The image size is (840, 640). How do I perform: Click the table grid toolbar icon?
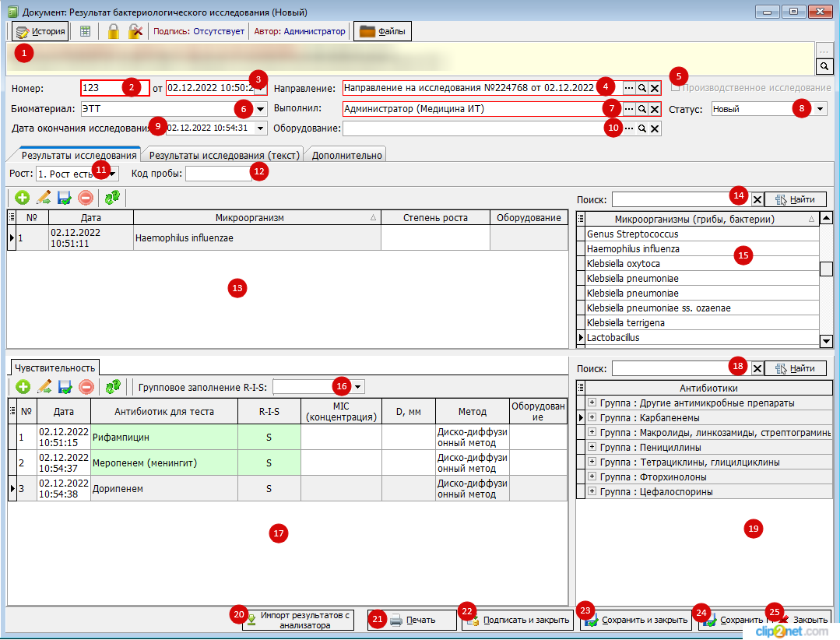[x=85, y=32]
